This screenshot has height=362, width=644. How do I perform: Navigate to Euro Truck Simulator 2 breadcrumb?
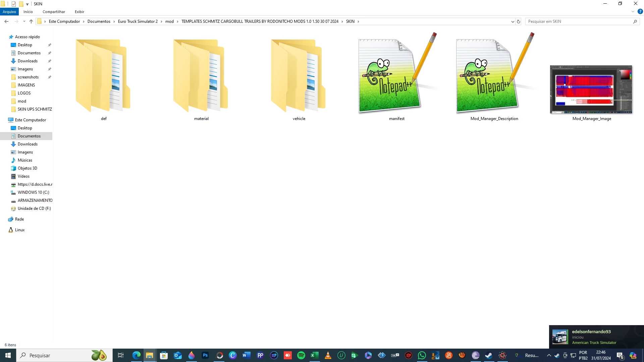138,21
